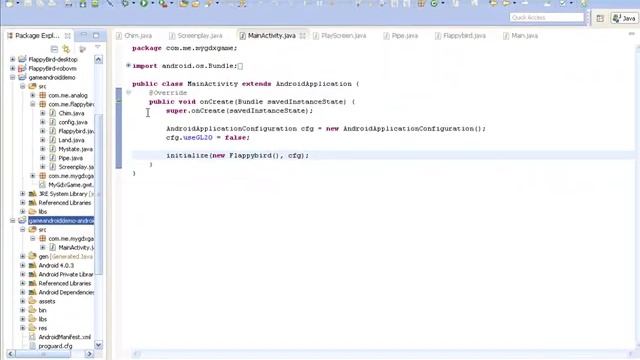Click the gen Generated Java folder
640x360 pixels.
[x=65, y=256]
